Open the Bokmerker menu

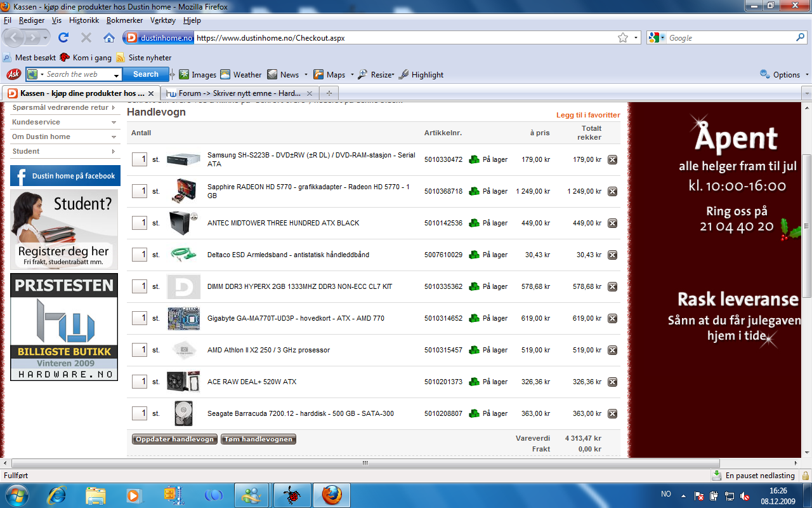(x=125, y=20)
